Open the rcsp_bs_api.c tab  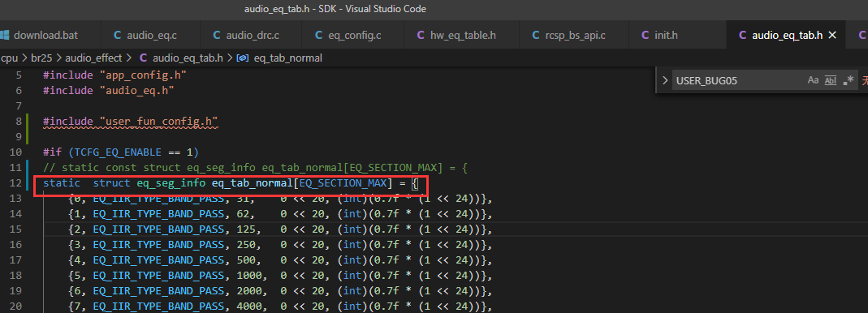coord(575,36)
